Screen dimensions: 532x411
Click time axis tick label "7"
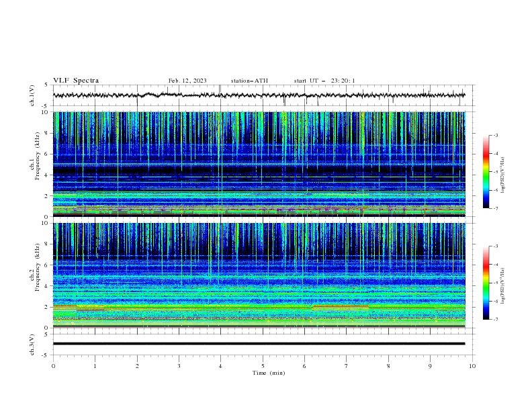[x=347, y=366]
